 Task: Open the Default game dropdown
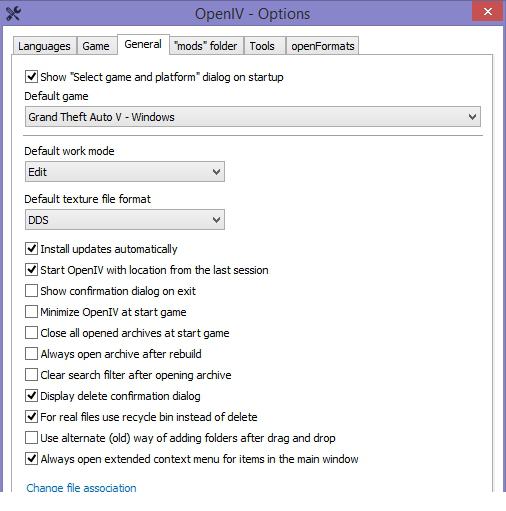click(x=253, y=117)
